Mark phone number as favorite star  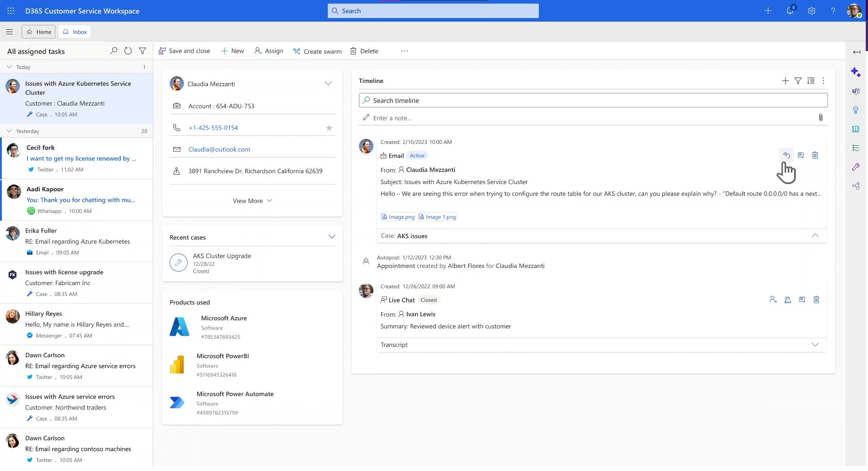coord(329,128)
